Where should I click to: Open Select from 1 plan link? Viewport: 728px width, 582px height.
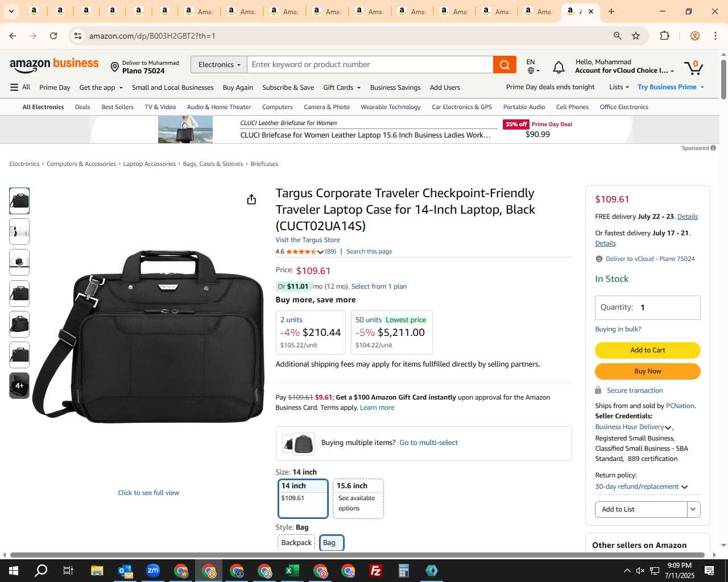click(379, 286)
